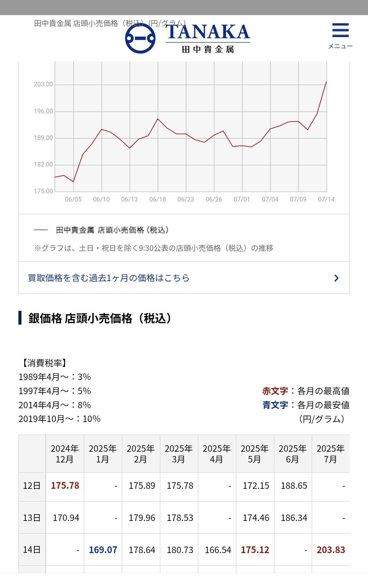Screen dimensions: 368x588
Task: Select the 2025年6月 column header
Action: point(293,454)
